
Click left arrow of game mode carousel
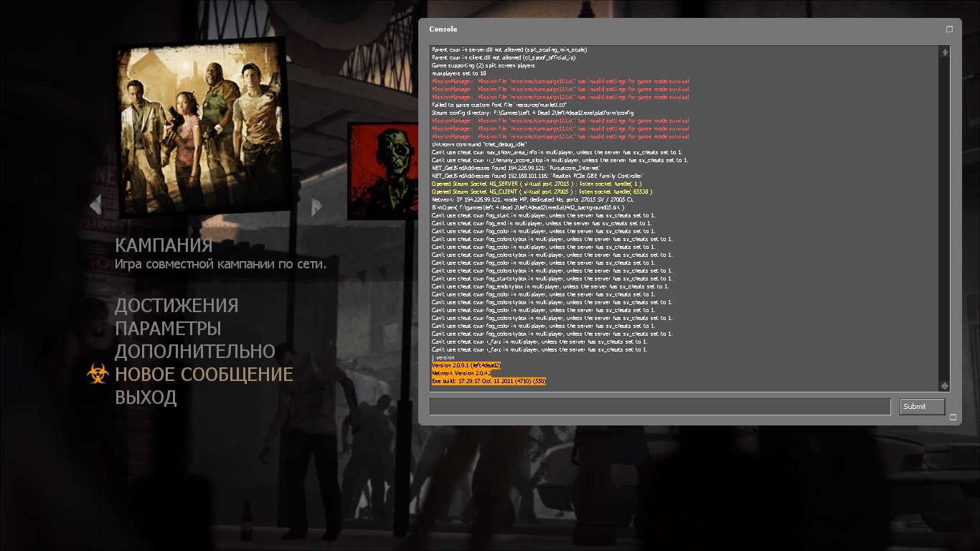coord(95,205)
